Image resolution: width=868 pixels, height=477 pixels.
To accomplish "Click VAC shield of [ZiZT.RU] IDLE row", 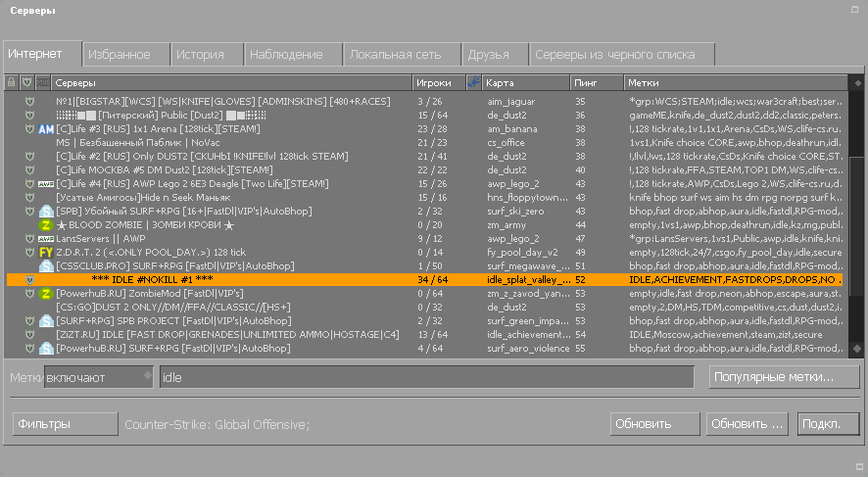I will (x=30, y=335).
